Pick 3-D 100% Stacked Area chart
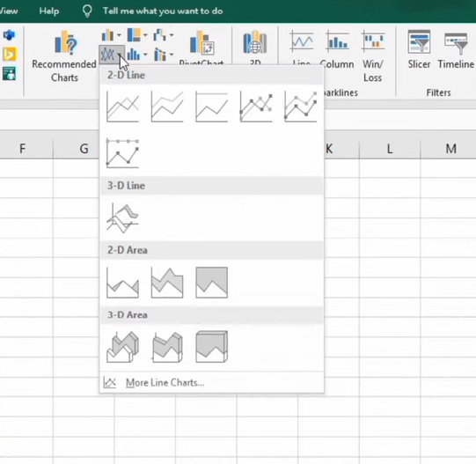This screenshot has width=476, height=464. pyautogui.click(x=211, y=347)
